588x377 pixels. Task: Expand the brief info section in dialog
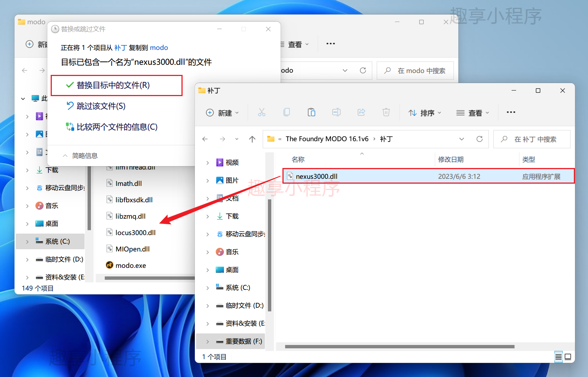click(x=80, y=156)
